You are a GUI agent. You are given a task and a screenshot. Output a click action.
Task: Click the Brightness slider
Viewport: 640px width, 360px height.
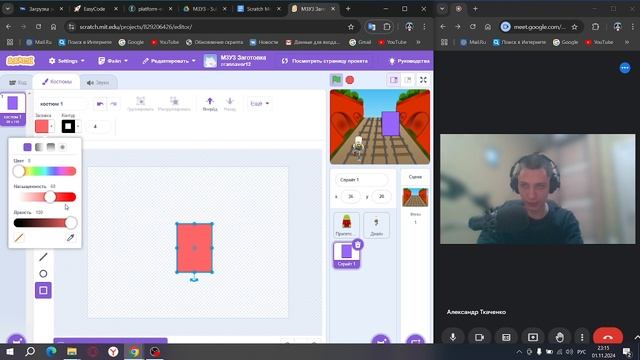[44, 223]
